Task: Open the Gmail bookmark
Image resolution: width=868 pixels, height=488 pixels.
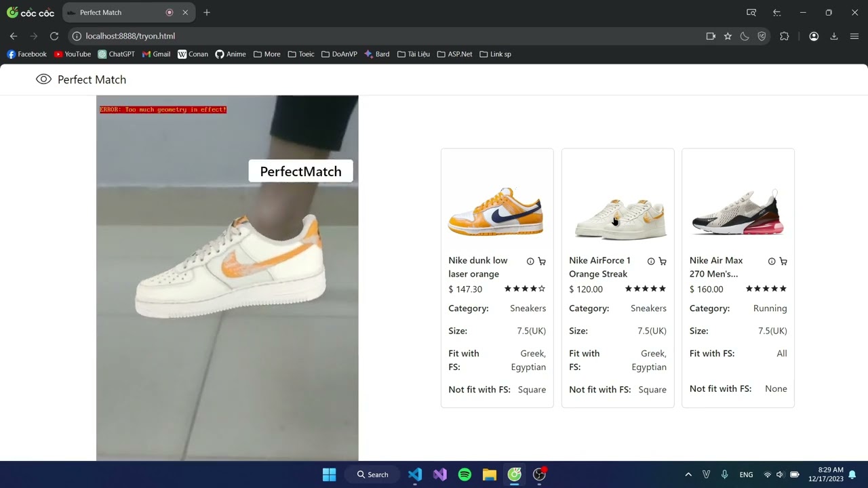Action: 156,54
